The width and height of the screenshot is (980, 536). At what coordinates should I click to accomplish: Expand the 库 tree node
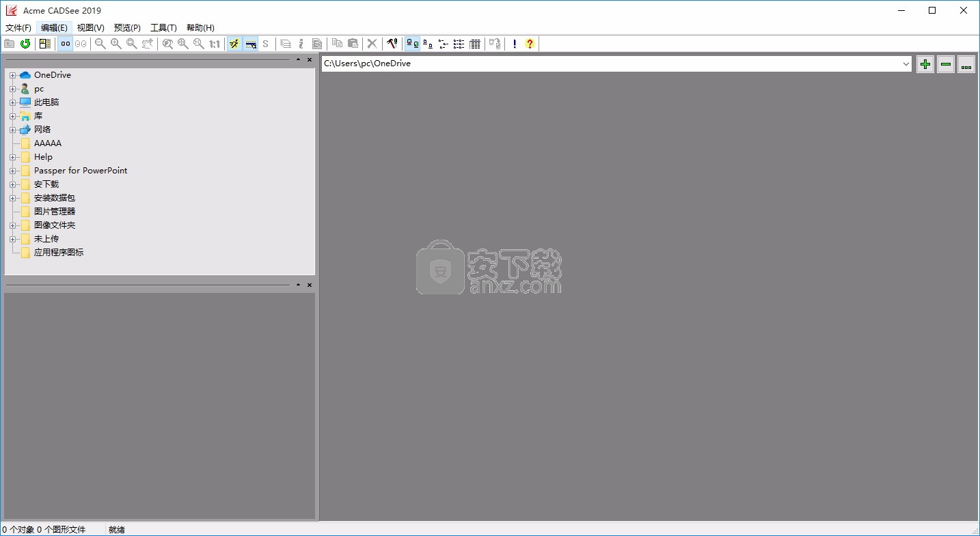coord(12,116)
